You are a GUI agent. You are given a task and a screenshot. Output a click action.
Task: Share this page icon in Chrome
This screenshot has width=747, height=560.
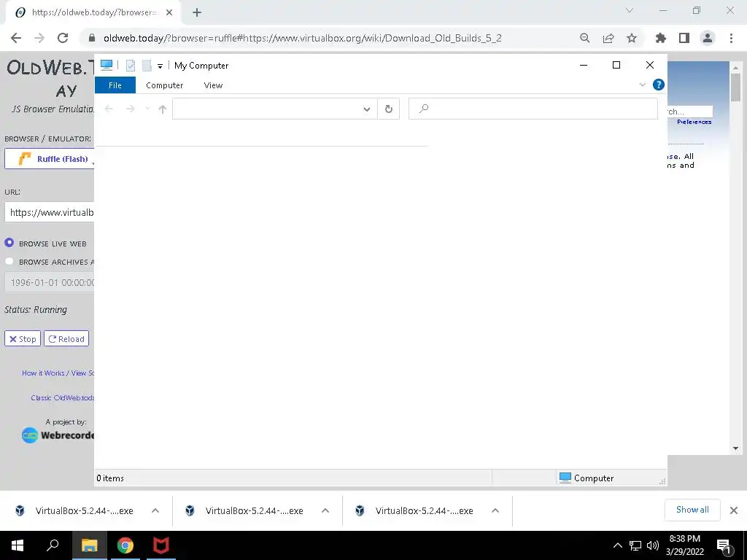pyautogui.click(x=608, y=38)
